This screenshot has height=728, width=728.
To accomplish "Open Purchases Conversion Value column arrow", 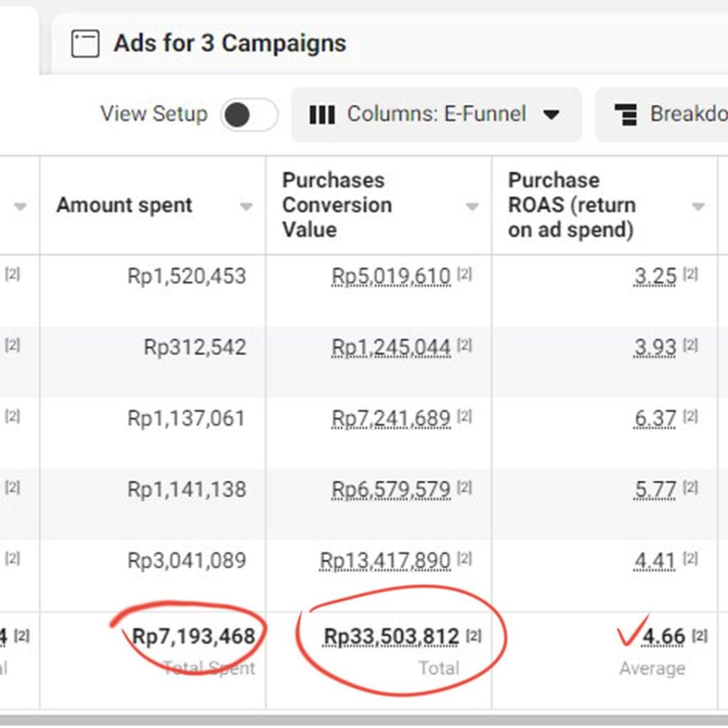I will tap(471, 206).
